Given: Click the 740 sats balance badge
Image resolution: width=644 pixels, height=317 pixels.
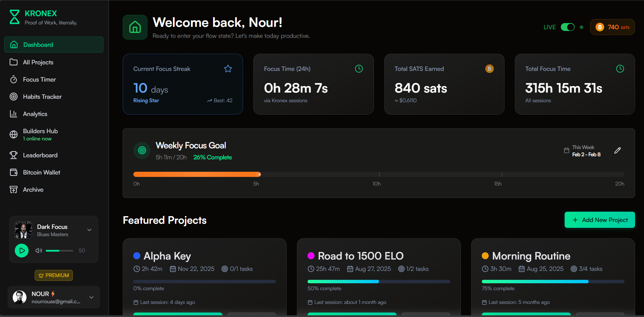Looking at the screenshot, I should point(612,27).
